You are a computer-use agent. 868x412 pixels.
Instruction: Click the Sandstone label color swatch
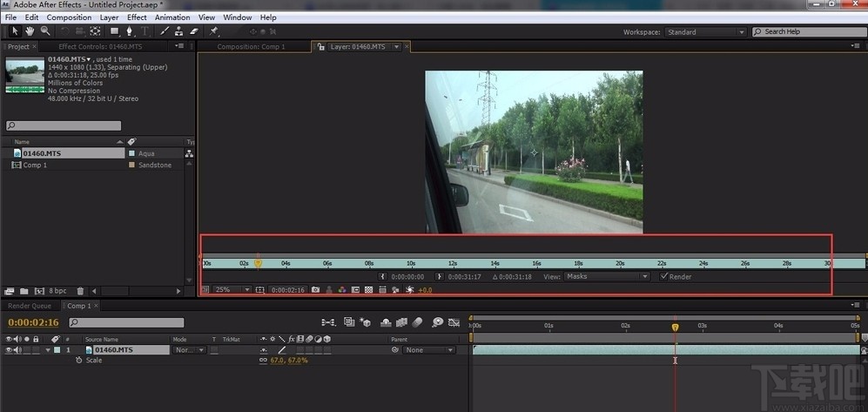pos(131,165)
